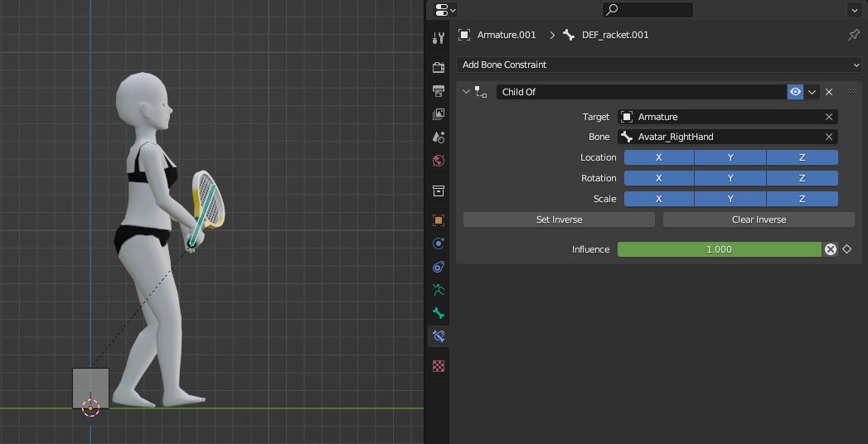The image size is (868, 444).
Task: Disable Scale Z axis toggle
Action: click(802, 199)
